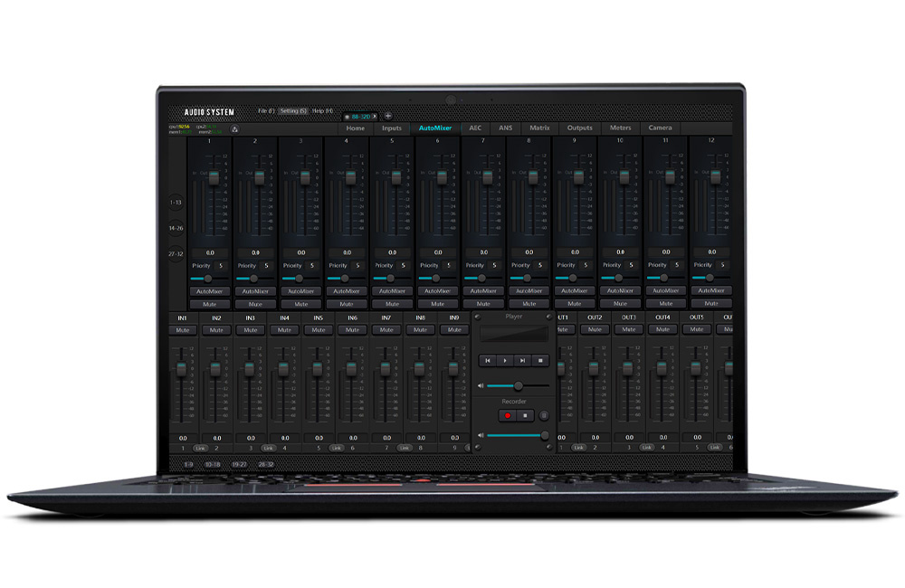The height and width of the screenshot is (588, 905).
Task: Stop recording in the Recorder panel
Action: [525, 415]
